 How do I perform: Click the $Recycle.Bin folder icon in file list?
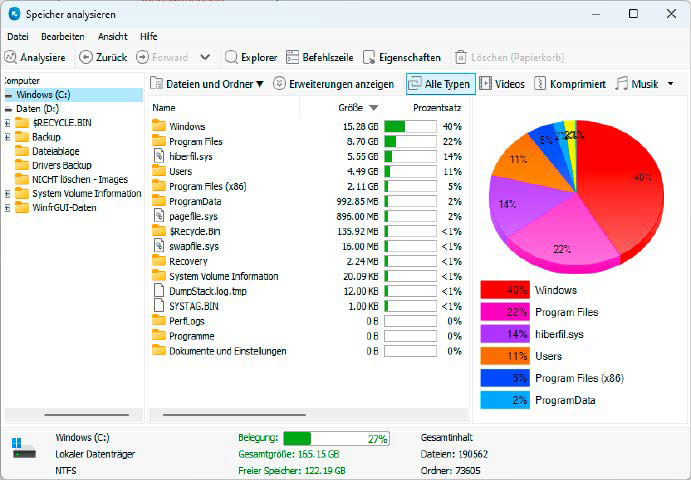(x=159, y=231)
